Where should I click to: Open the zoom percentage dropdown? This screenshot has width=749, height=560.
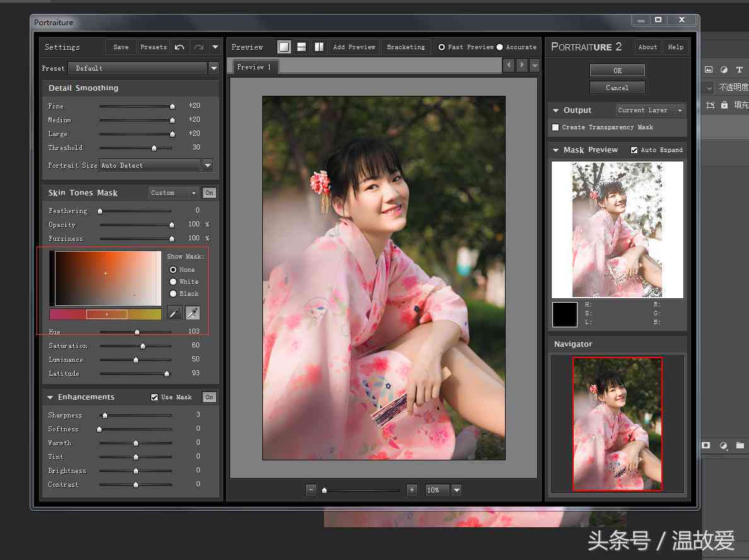click(x=456, y=490)
